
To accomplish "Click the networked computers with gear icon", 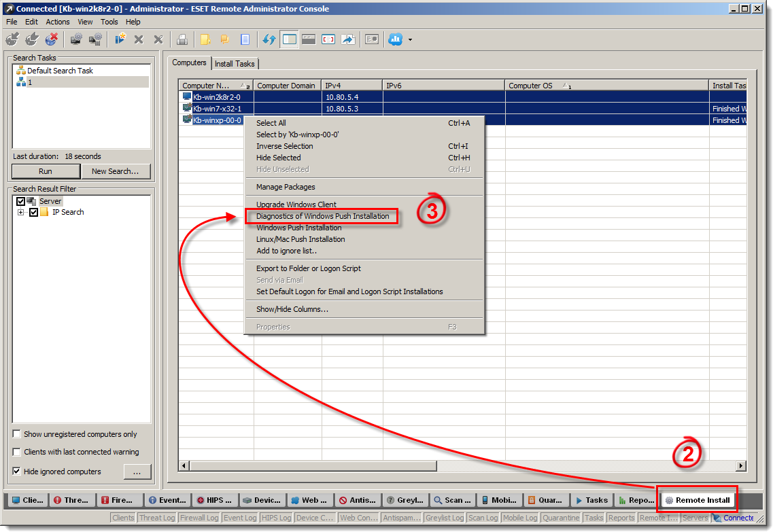I will click(x=96, y=39).
